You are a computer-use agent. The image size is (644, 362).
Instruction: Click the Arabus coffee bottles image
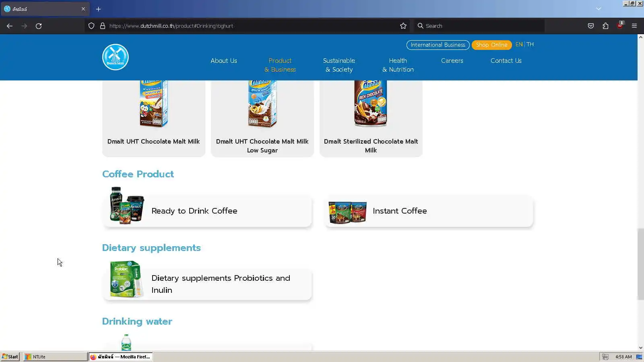click(x=127, y=205)
